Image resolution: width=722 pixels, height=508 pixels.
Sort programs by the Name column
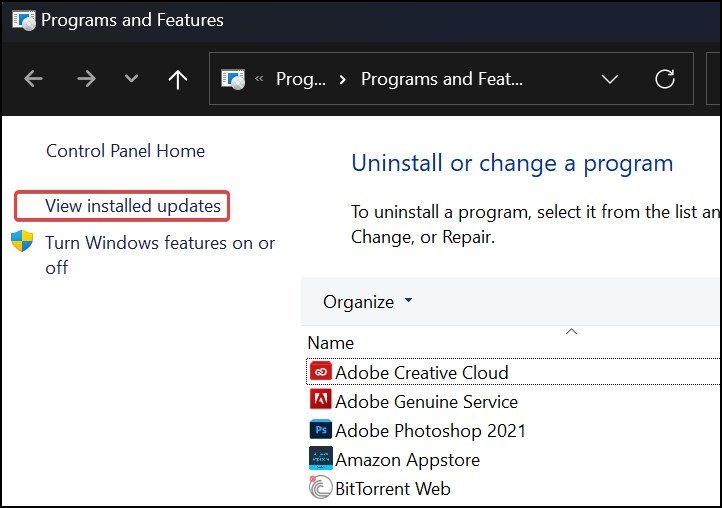331,342
